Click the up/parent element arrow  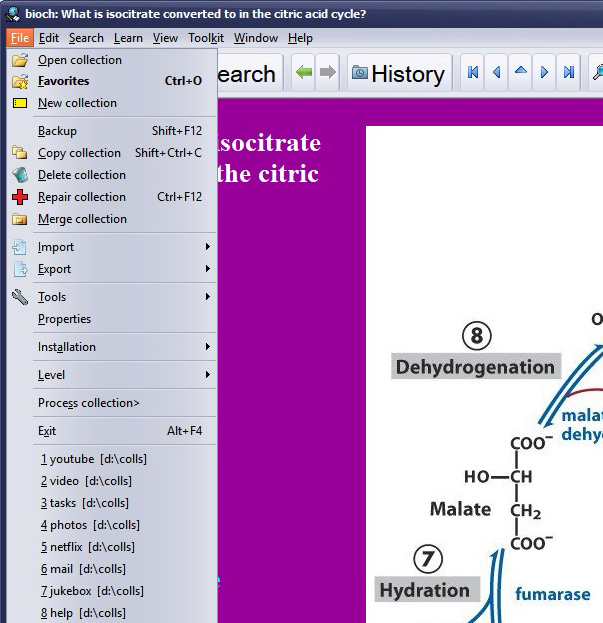(x=520, y=73)
